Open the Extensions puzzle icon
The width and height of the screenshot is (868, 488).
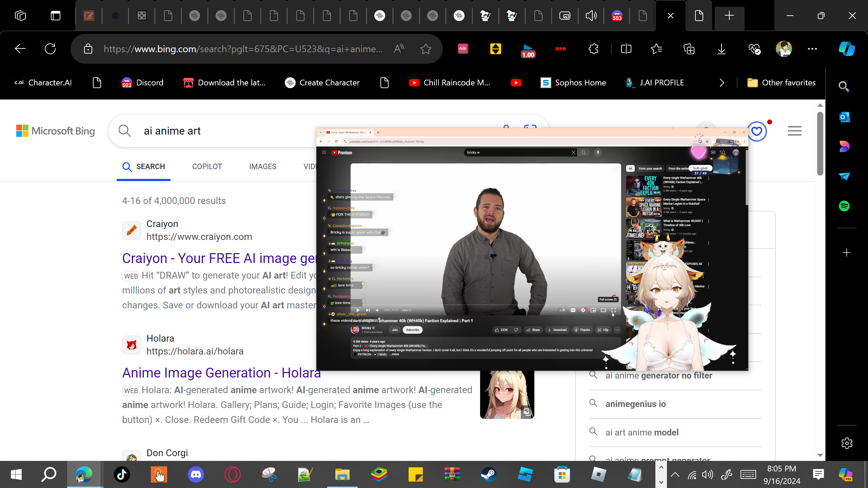click(x=593, y=49)
